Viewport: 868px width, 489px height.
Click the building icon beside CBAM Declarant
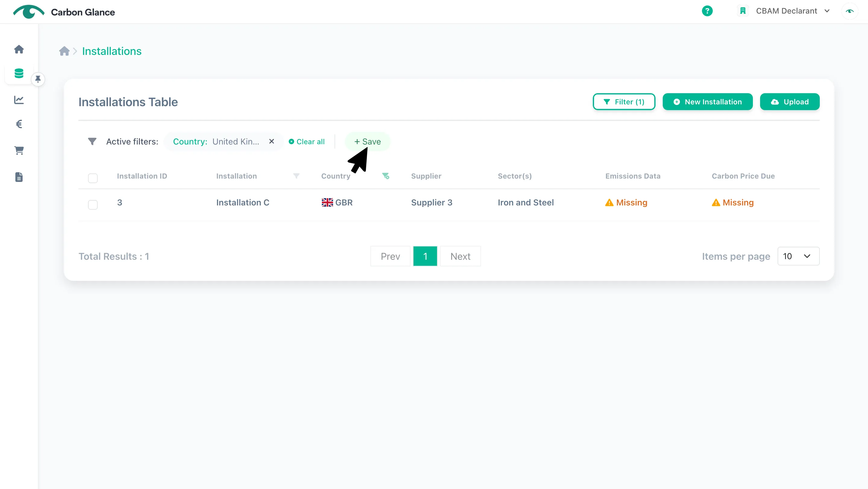(x=743, y=11)
